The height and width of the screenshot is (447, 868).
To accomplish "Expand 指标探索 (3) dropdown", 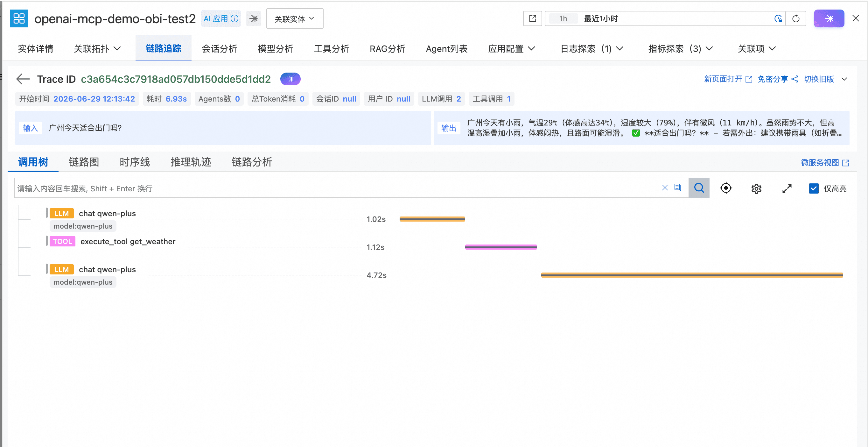I will click(680, 48).
